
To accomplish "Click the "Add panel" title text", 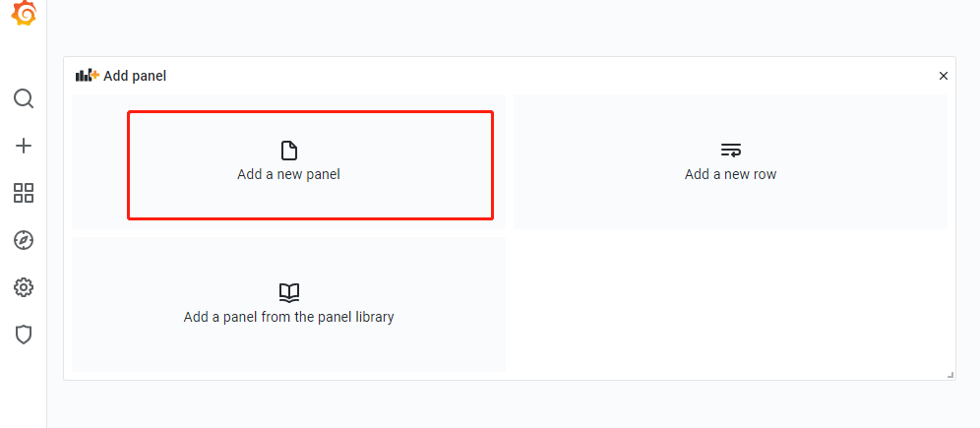I will click(135, 76).
